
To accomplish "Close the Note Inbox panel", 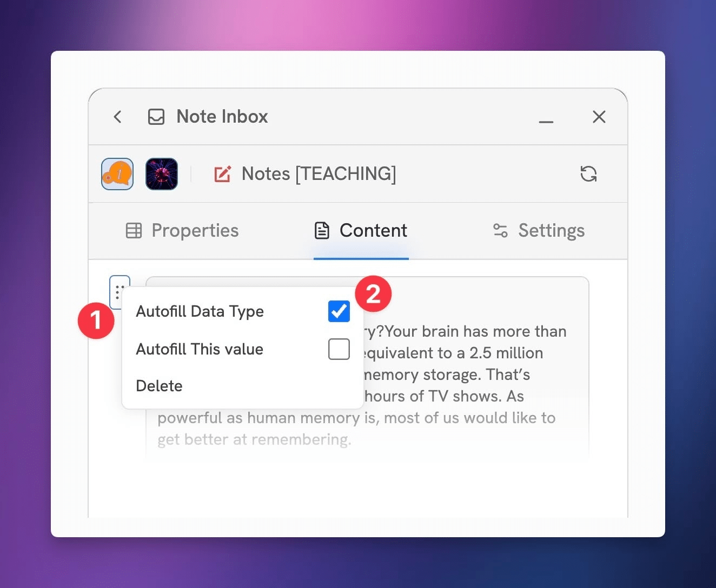I will [x=599, y=117].
